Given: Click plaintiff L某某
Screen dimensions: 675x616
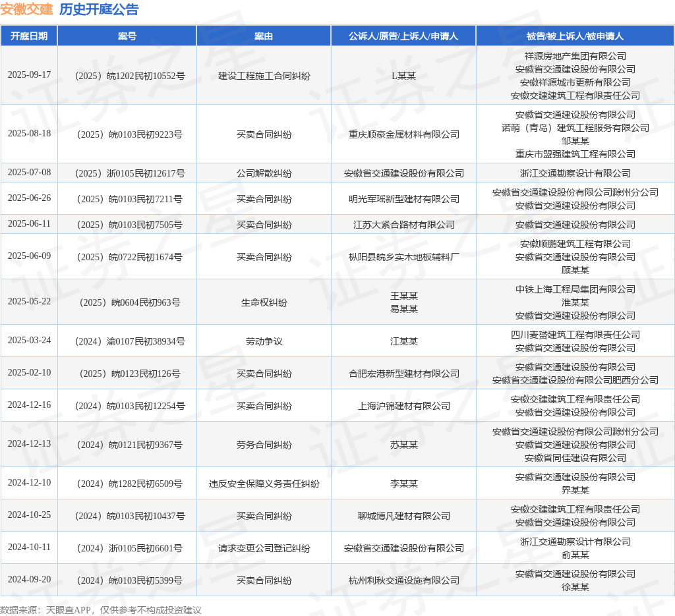Looking at the screenshot, I should (403, 76).
